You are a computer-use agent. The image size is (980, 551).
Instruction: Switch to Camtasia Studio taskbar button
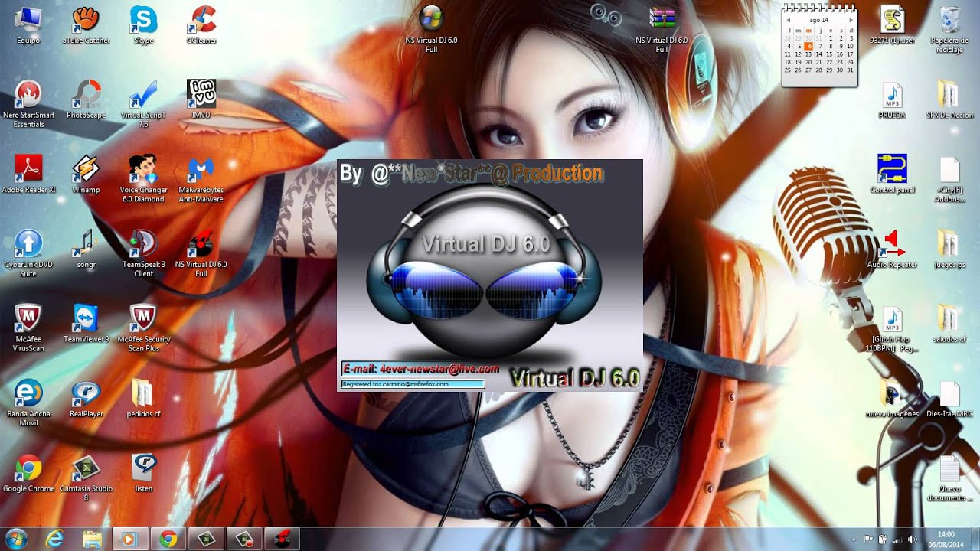pyautogui.click(x=206, y=539)
